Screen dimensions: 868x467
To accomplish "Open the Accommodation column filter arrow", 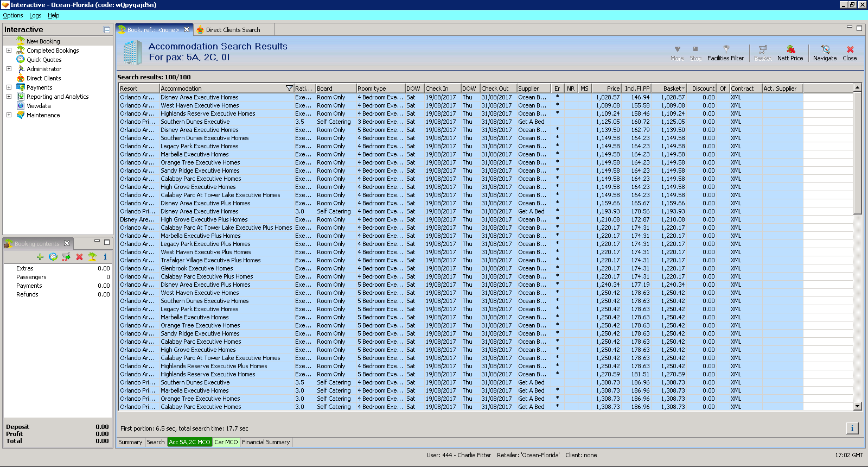I will pyautogui.click(x=289, y=88).
